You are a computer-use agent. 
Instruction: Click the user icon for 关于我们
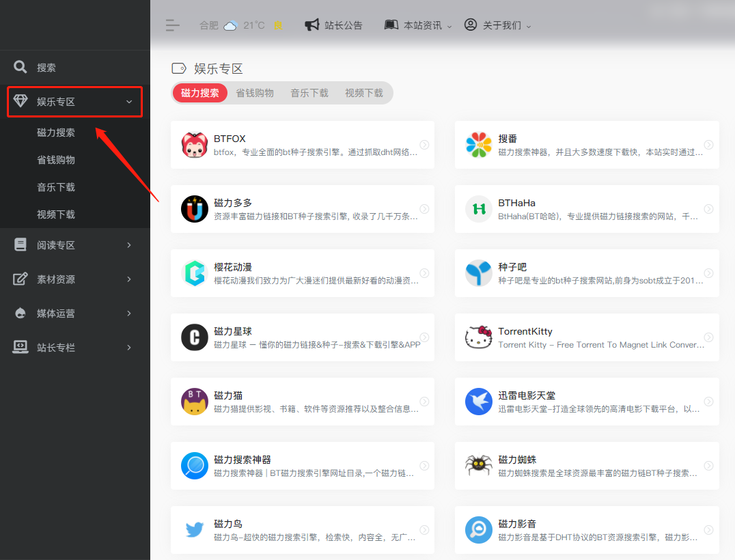coord(470,25)
